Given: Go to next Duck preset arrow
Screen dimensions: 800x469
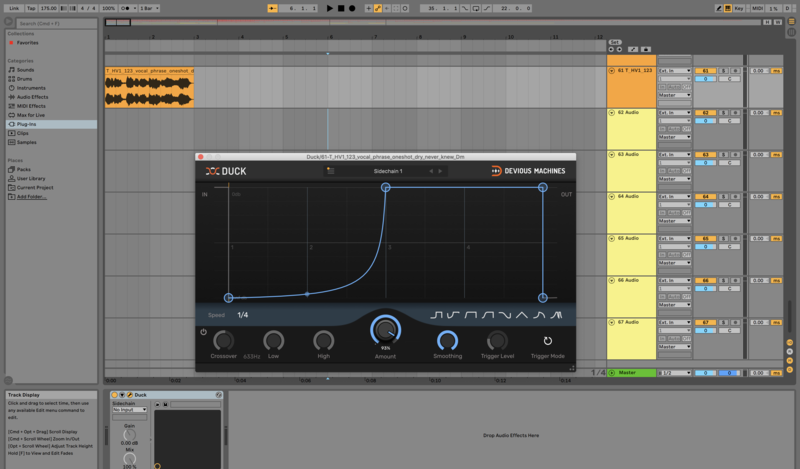Looking at the screenshot, I should point(440,171).
